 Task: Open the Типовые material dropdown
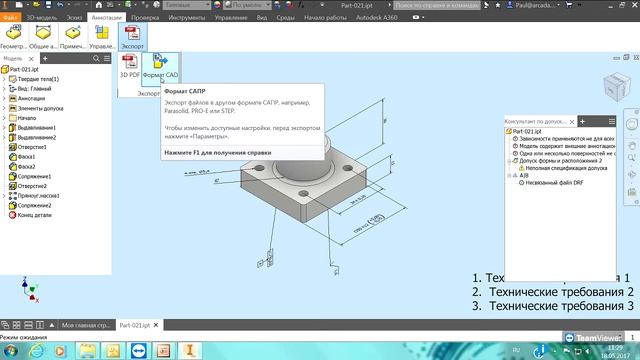187,5
